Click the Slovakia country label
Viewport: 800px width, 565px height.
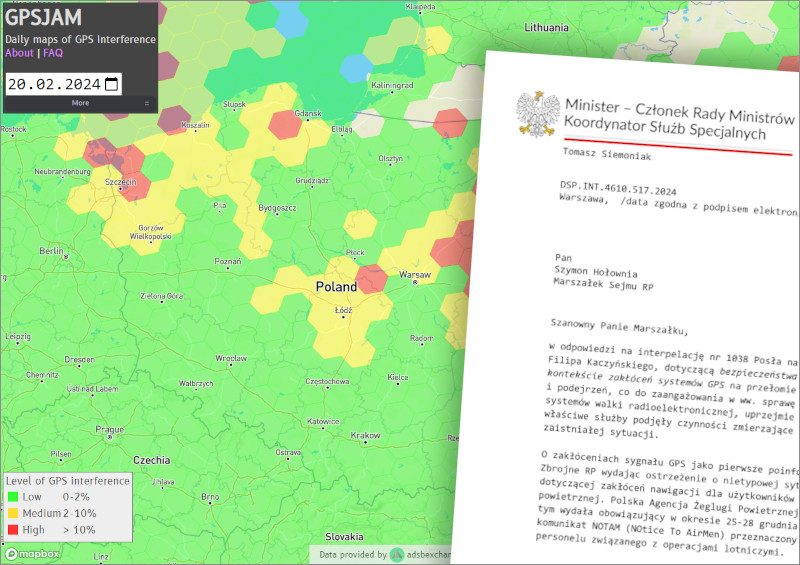(x=344, y=537)
